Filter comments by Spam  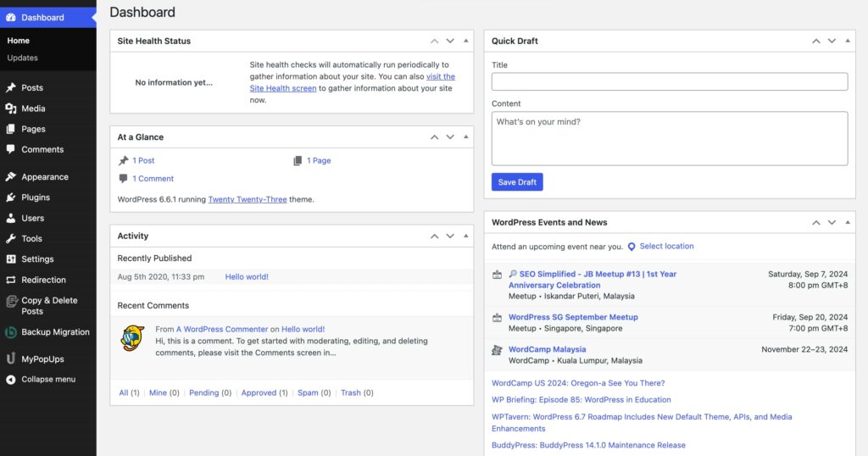click(308, 393)
